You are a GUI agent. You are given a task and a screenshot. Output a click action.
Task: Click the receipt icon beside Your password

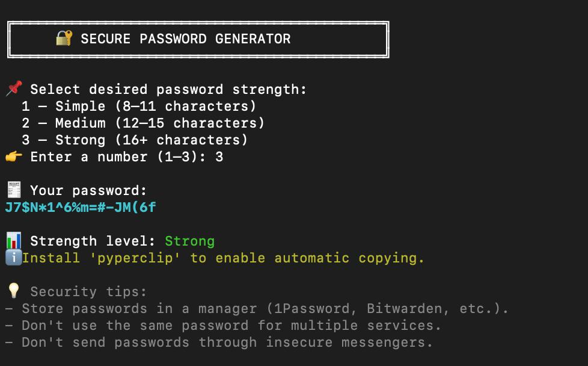pos(14,190)
